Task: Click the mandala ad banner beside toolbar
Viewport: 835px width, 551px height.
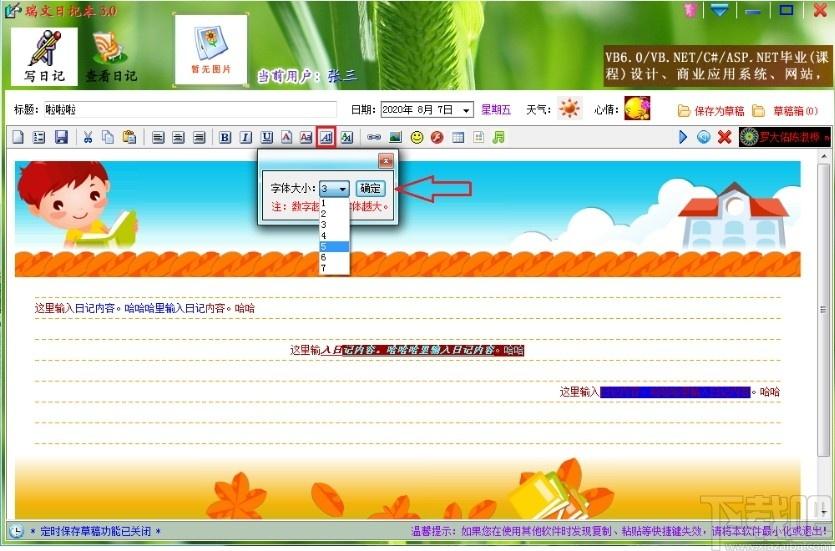Action: click(x=785, y=137)
